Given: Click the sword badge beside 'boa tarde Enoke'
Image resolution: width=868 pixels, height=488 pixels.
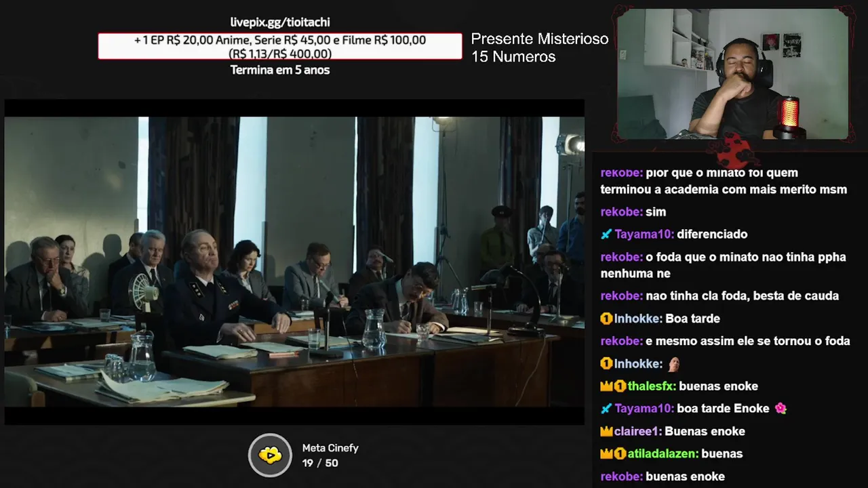Looking at the screenshot, I should pos(606,409).
